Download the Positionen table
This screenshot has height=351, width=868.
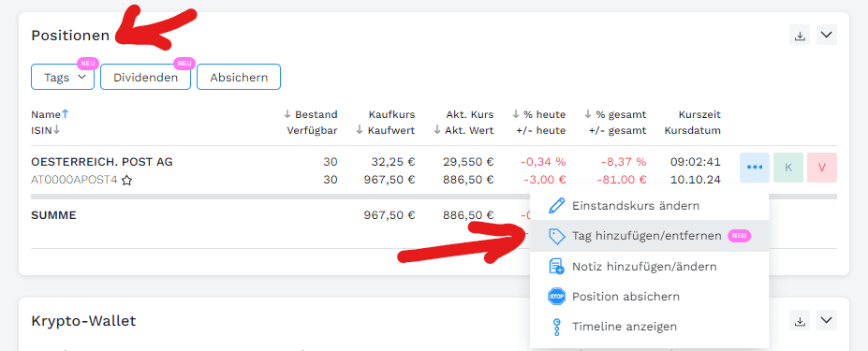(x=800, y=35)
